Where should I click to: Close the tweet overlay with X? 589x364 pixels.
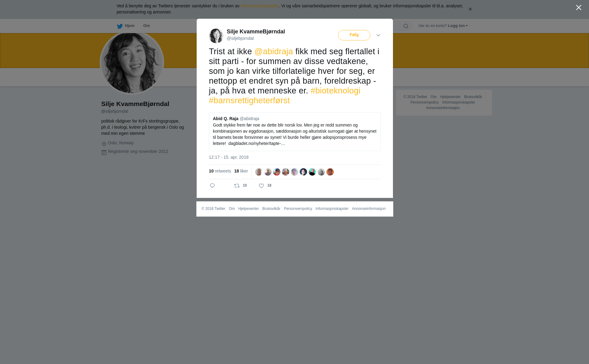pos(579,8)
